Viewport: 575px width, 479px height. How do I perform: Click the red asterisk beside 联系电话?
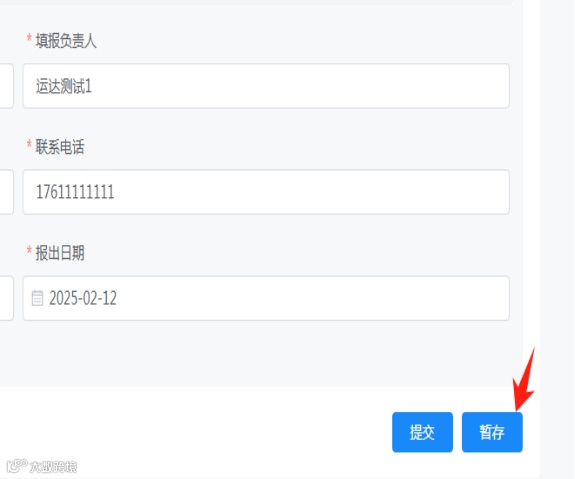pos(29,144)
